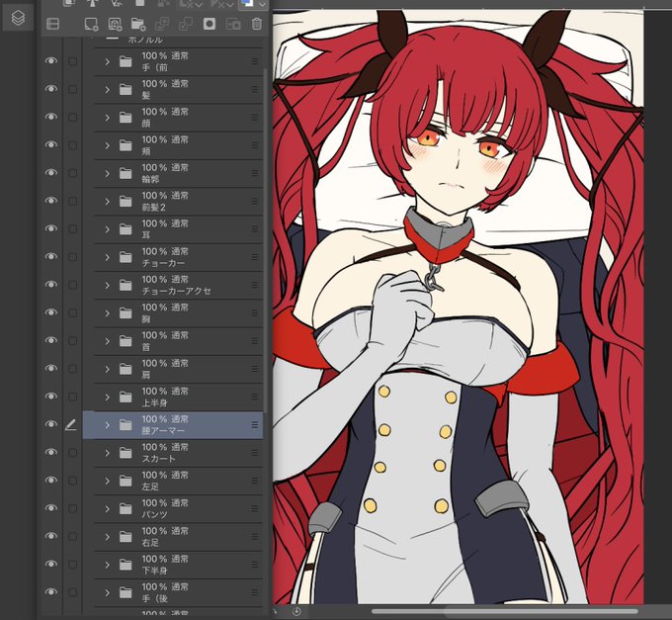The width and height of the screenshot is (672, 620).
Task: Expand the 手（前 layer folder
Action: pyautogui.click(x=107, y=61)
